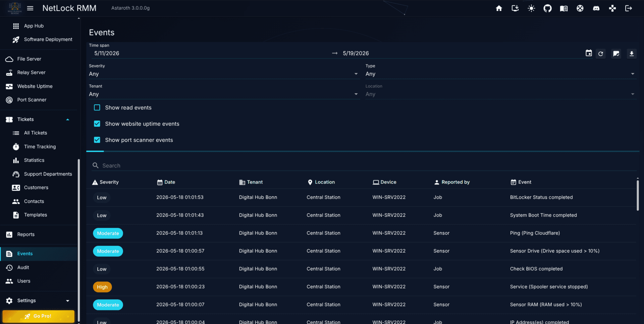Viewport: 644px width, 324px height.
Task: Export events with download icon
Action: pos(632,54)
